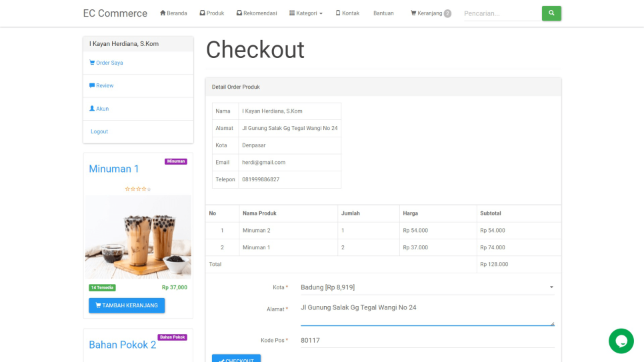Click the total Rp 128.000 cell
The width and height of the screenshot is (644, 362).
click(519, 264)
